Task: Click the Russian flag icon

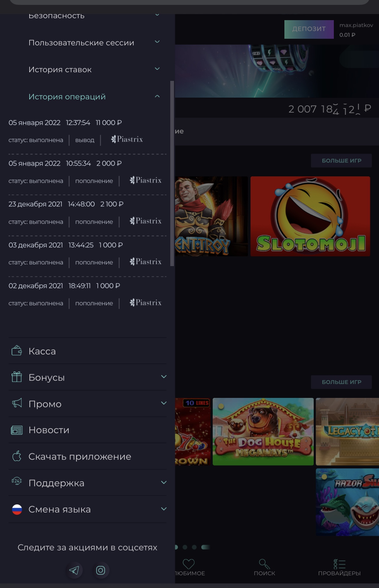Action: [x=17, y=509]
